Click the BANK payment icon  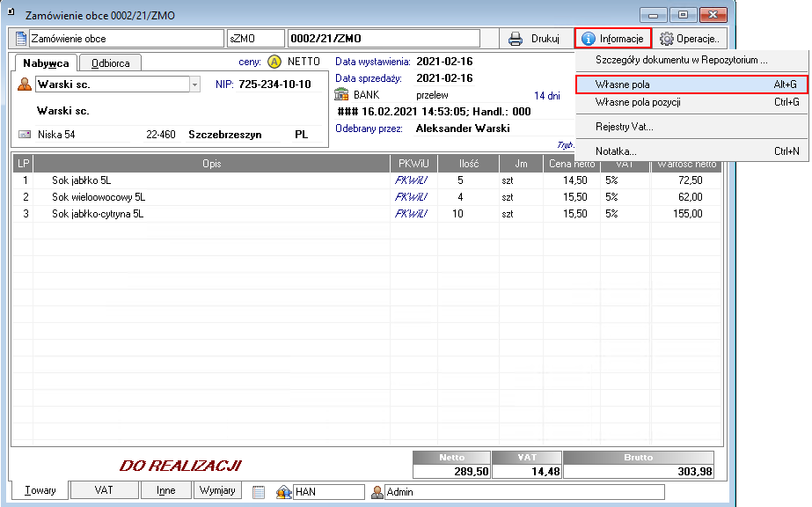click(342, 94)
